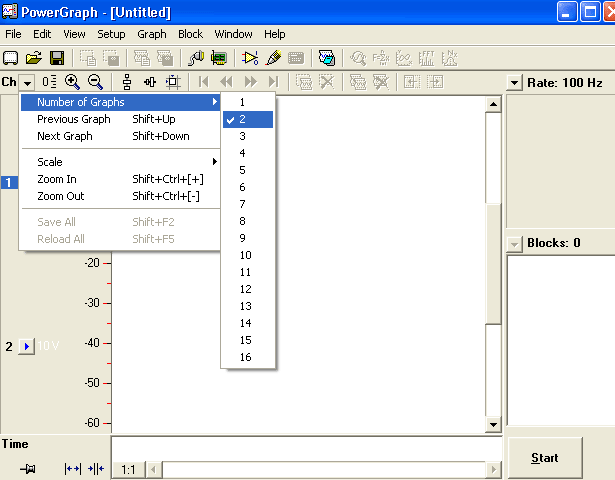
Task: Click the FFT analysis toolbar icon
Action: point(426,58)
